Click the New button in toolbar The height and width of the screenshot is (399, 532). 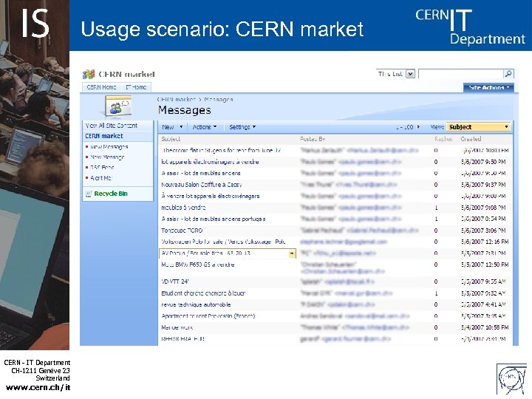coord(168,127)
